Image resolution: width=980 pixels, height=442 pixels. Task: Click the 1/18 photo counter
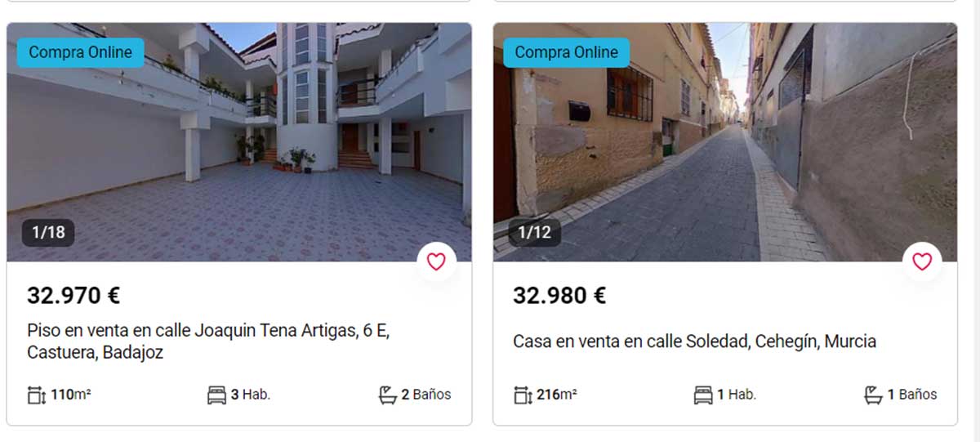point(48,232)
